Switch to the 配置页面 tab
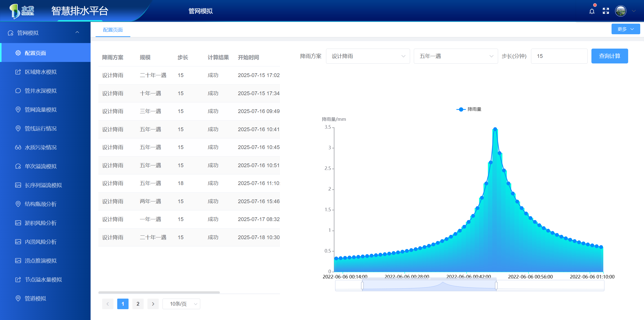This screenshot has height=320, width=644. (x=113, y=30)
